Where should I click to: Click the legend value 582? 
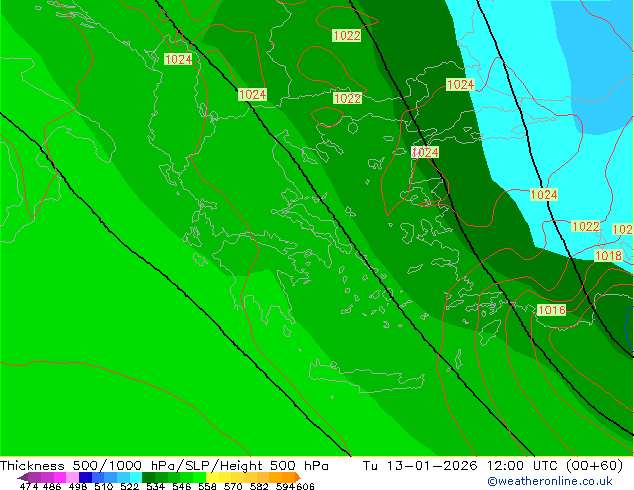[x=259, y=486]
